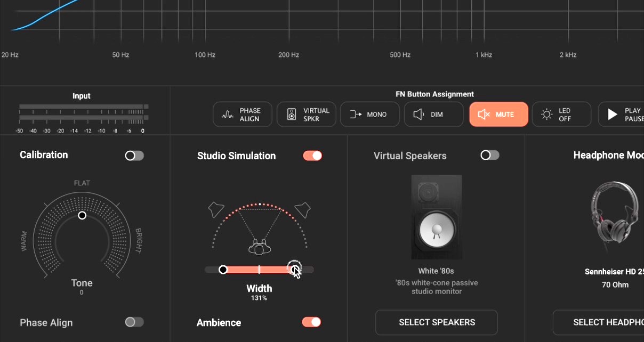Enable the Phase Align switch
644x342 pixels.
[134, 322]
